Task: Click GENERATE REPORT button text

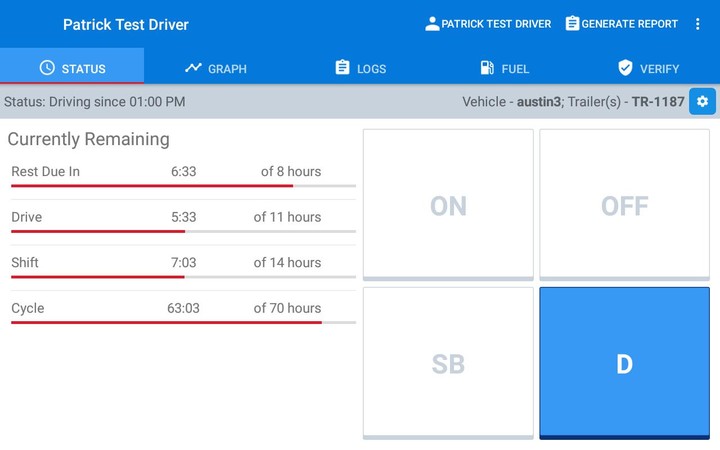Action: click(629, 24)
